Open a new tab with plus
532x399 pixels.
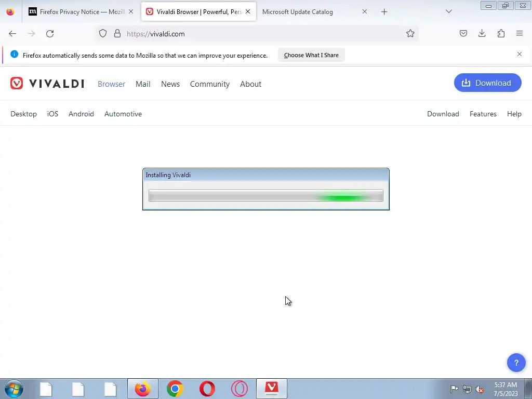(x=384, y=12)
